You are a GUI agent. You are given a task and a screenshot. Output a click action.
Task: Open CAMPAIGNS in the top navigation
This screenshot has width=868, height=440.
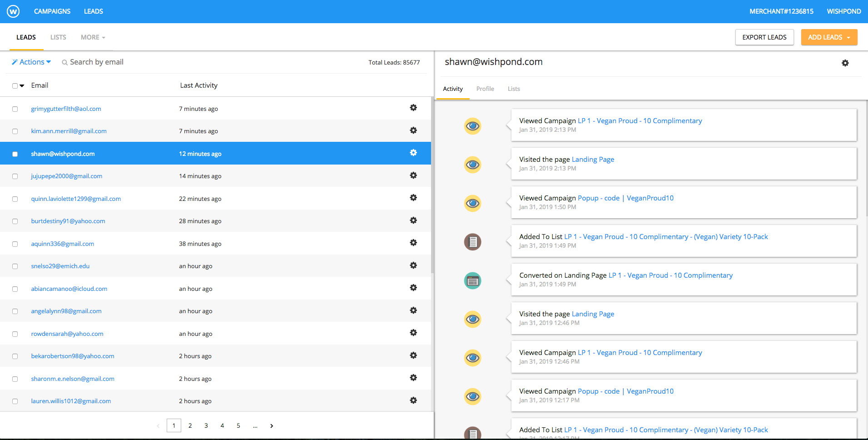52,11
